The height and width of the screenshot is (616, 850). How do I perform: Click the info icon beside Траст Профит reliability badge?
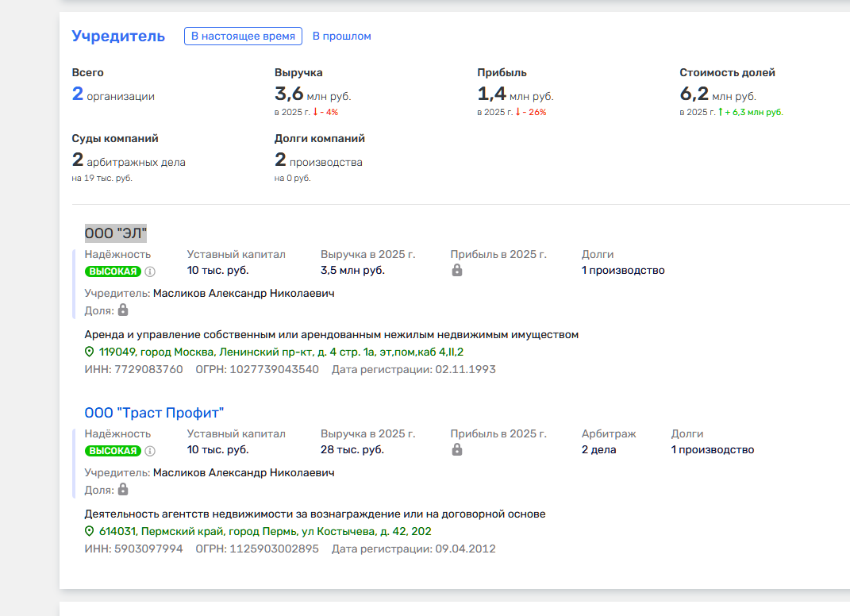pyautogui.click(x=150, y=451)
